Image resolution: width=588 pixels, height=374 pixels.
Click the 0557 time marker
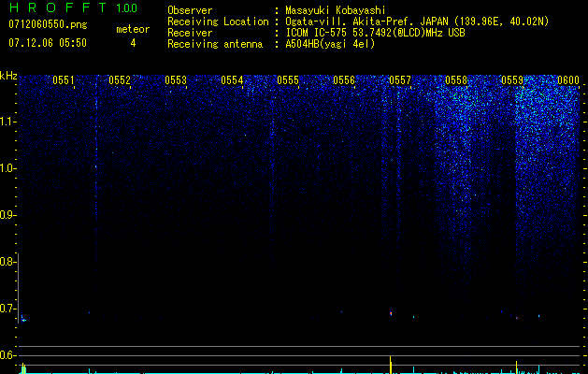[400, 80]
